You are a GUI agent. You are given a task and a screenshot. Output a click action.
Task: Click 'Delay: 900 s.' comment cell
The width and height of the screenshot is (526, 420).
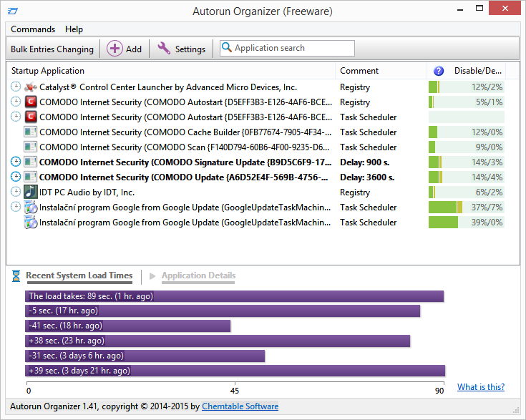(365, 162)
